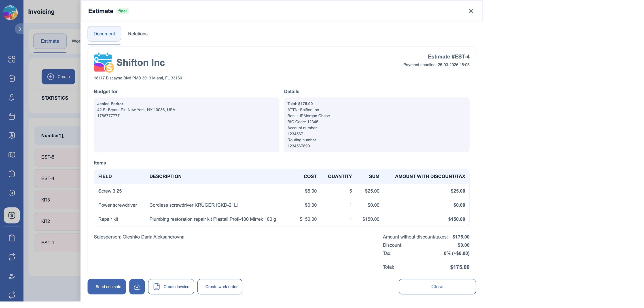Open the EST-1 row in list
Viewport: 644px width, 308px height.
pyautogui.click(x=58, y=243)
